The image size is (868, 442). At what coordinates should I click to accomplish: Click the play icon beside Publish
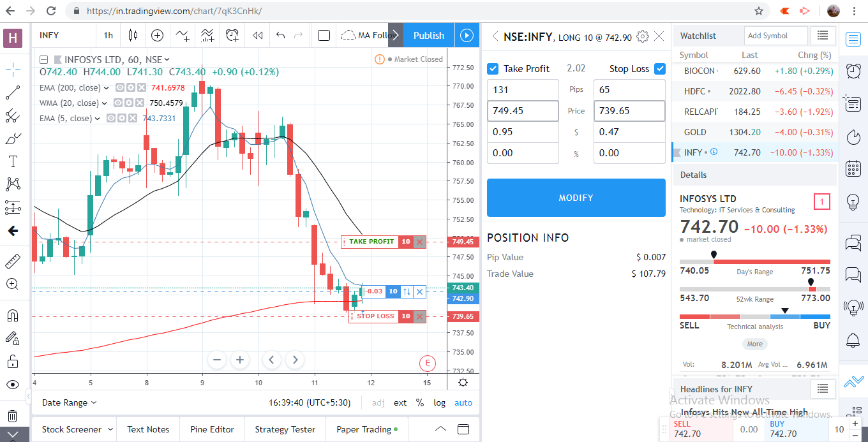467,35
